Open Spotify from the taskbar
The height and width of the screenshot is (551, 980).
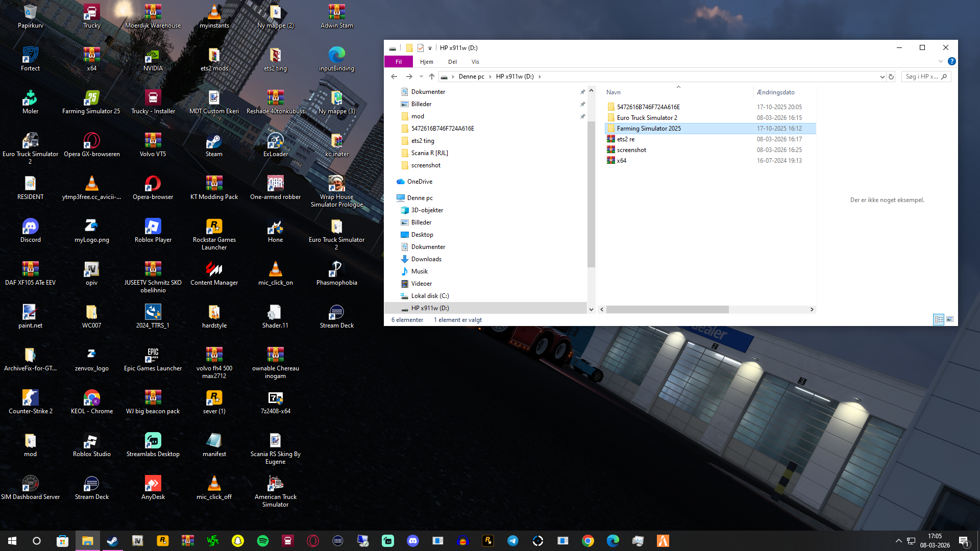[263, 541]
